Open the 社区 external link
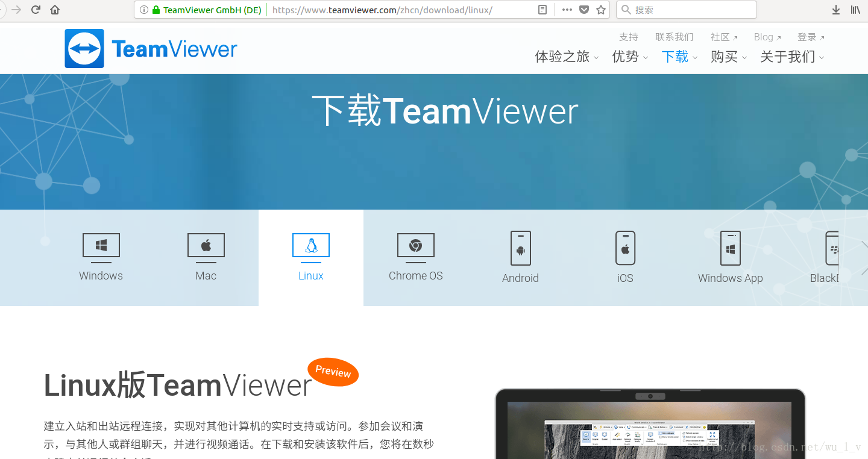The image size is (868, 459). [x=724, y=37]
